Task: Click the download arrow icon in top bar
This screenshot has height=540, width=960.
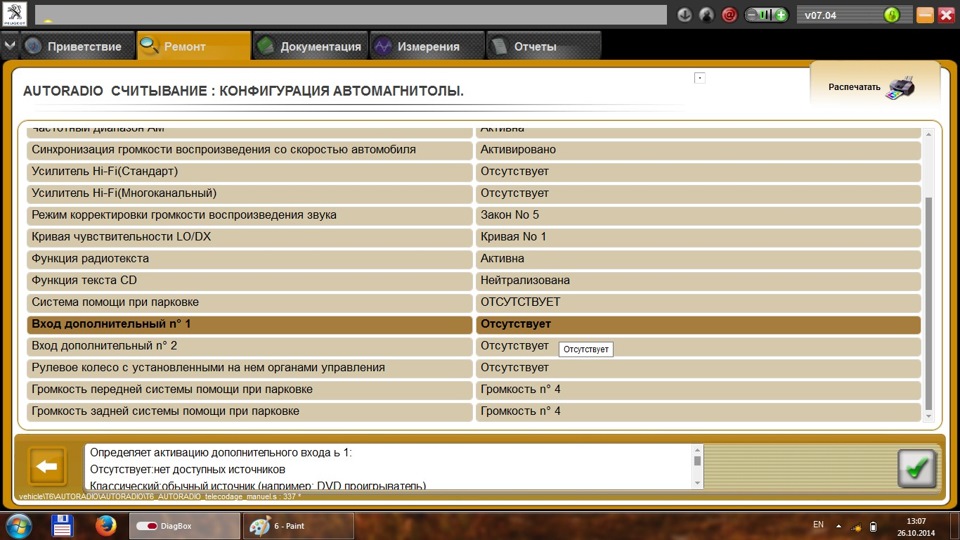Action: click(x=684, y=15)
